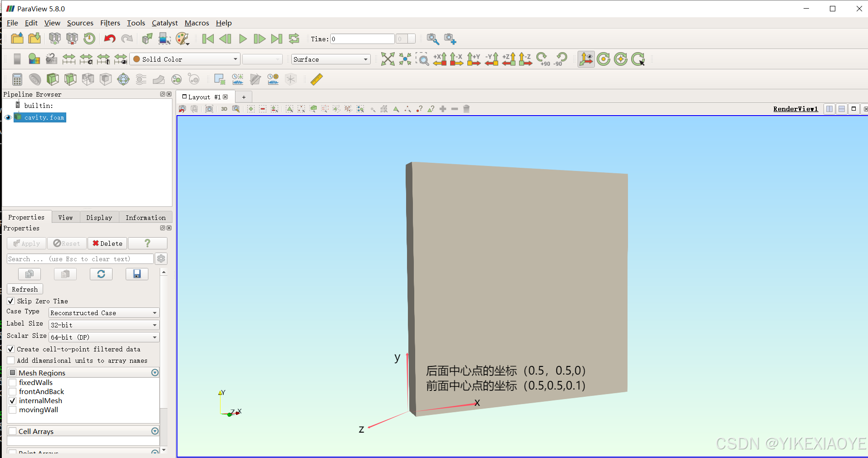Image resolution: width=868 pixels, height=458 pixels.
Task: Enable the movingWall mesh region
Action: 13,409
